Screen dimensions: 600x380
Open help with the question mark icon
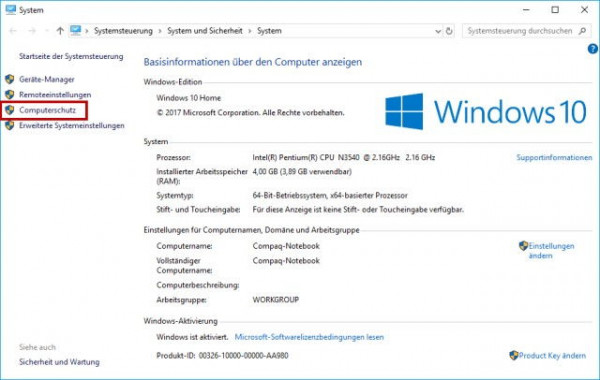(x=592, y=49)
